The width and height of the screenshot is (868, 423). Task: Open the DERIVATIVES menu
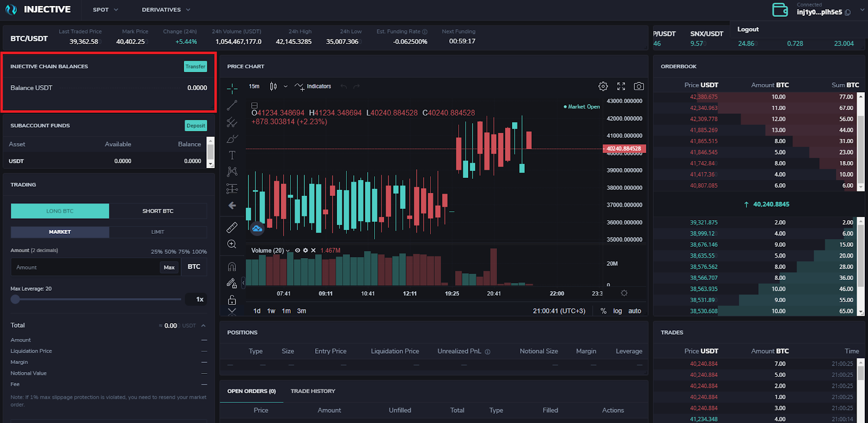point(166,10)
